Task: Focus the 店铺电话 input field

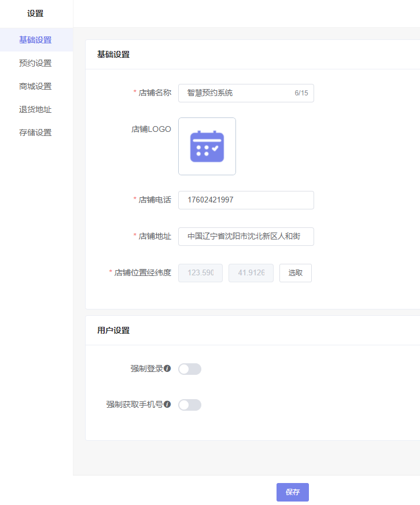Action: 246,200
